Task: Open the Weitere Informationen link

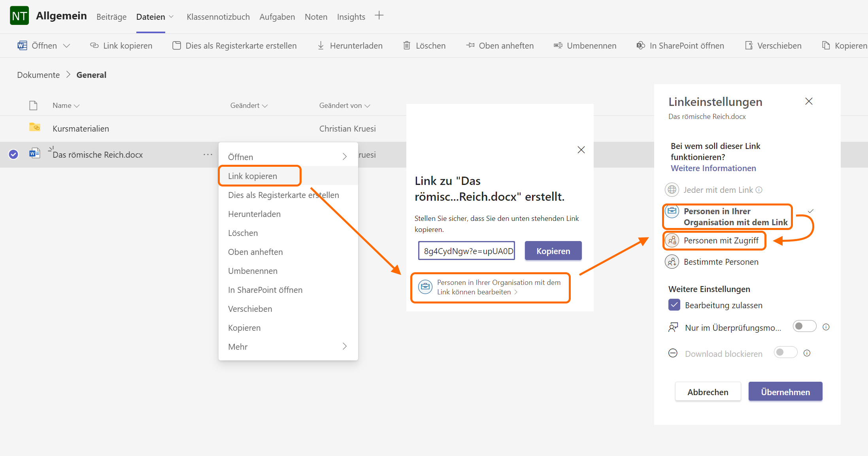Action: coord(713,168)
